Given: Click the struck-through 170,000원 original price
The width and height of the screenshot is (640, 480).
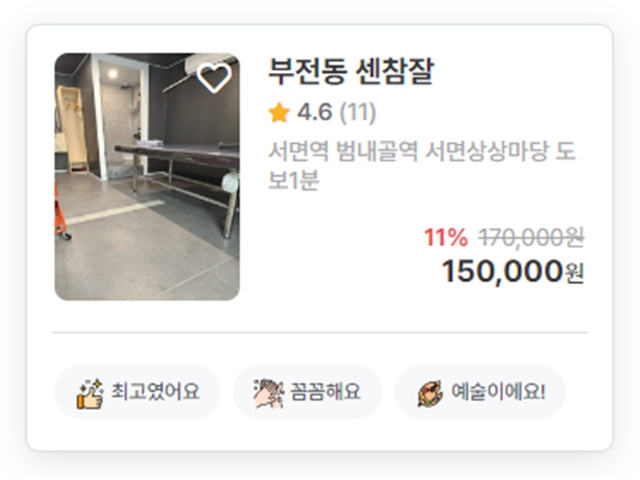Looking at the screenshot, I should pyautogui.click(x=531, y=238).
